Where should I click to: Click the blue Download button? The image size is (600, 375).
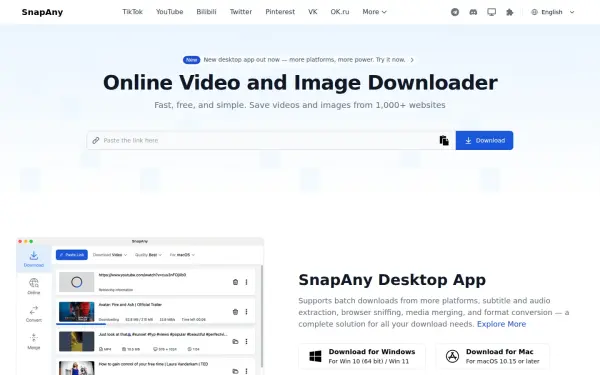pos(484,140)
